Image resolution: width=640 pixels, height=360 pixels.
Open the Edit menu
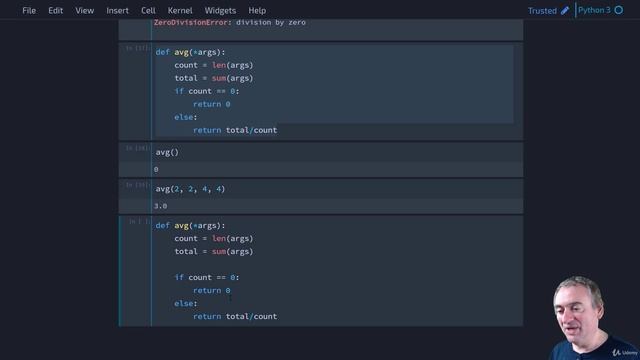[56, 11]
